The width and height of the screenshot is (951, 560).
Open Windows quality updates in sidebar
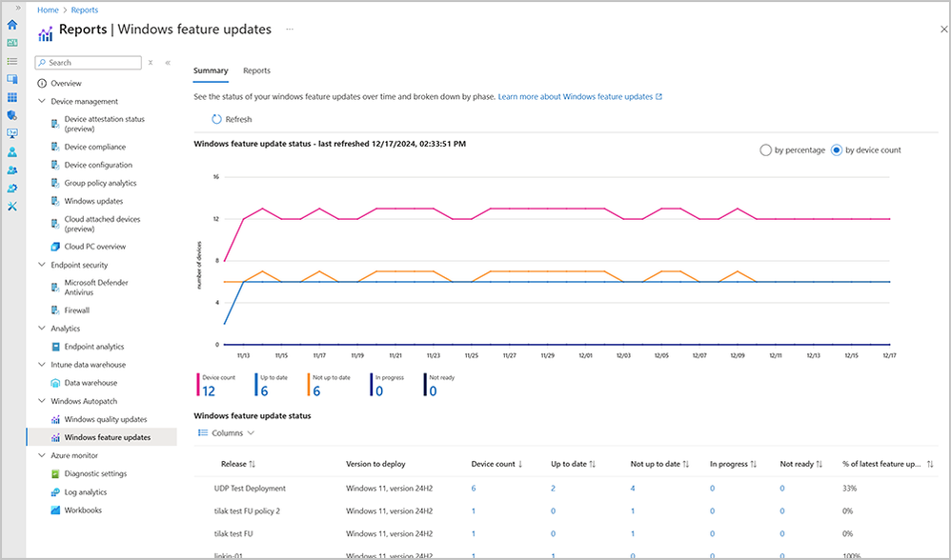[x=105, y=419]
